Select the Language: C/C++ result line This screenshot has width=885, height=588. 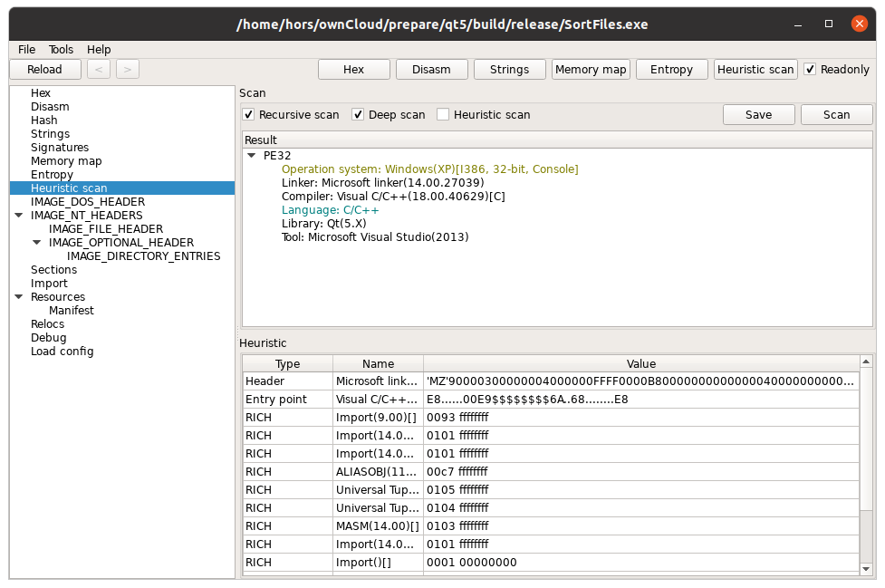coord(331,210)
